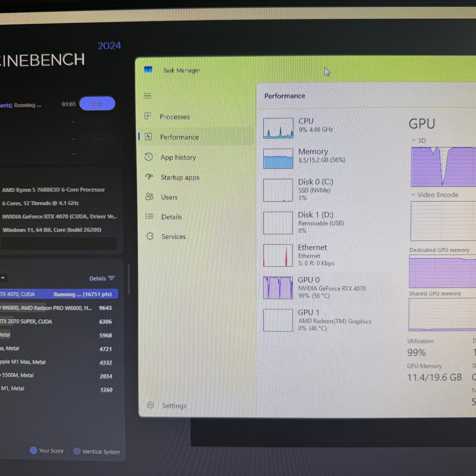Click the Startup apps gauge icon
Image resolution: width=476 pixels, height=476 pixels.
[149, 177]
